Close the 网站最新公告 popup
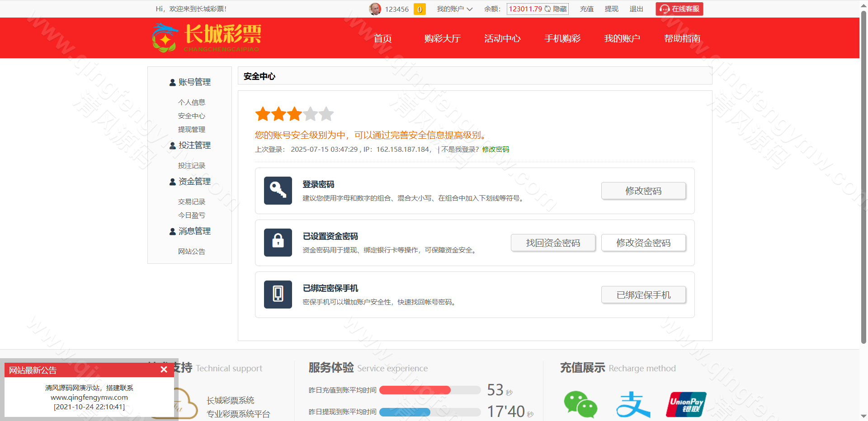The height and width of the screenshot is (421, 868). (x=164, y=370)
